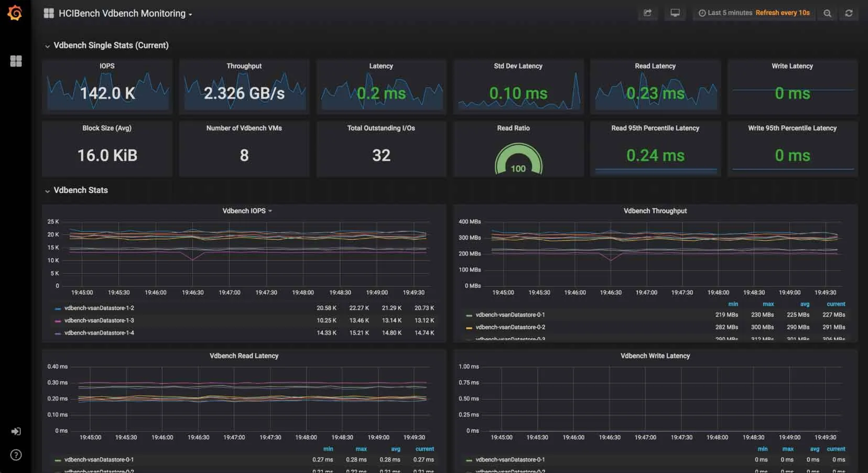The height and width of the screenshot is (473, 868).
Task: Open color picker for vdbench-vsanDatastore-1-3 pink swatch
Action: [58, 321]
